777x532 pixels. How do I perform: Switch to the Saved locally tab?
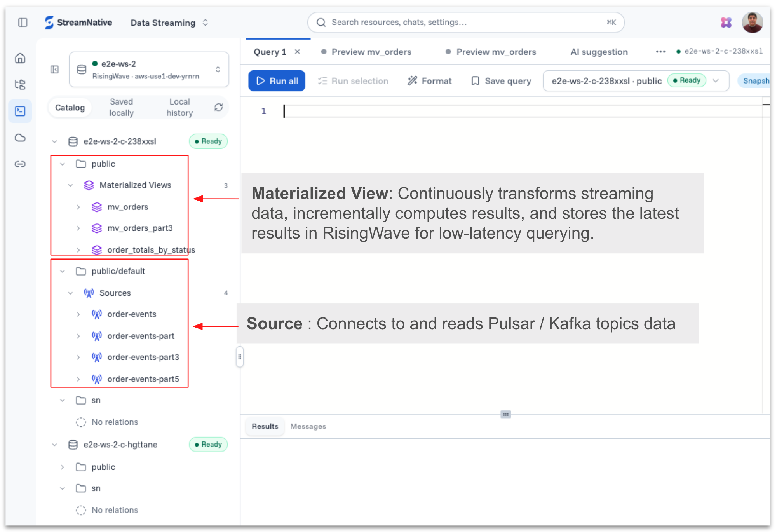pos(121,107)
